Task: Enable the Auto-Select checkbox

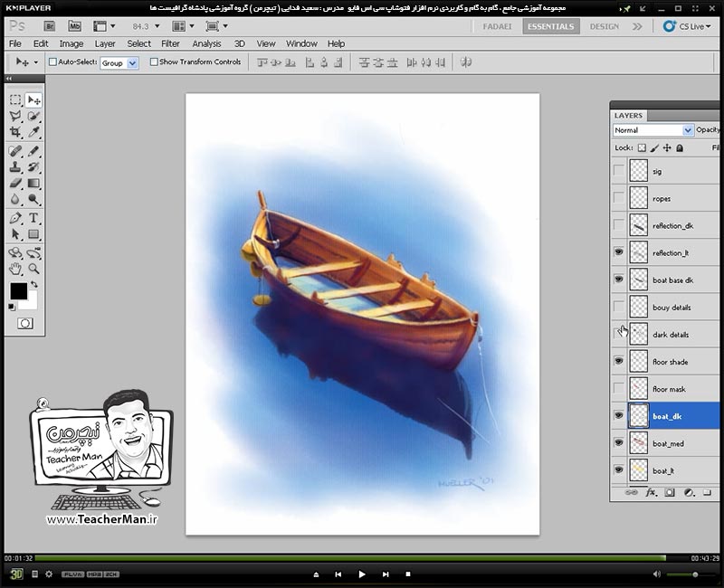Action: [x=52, y=62]
